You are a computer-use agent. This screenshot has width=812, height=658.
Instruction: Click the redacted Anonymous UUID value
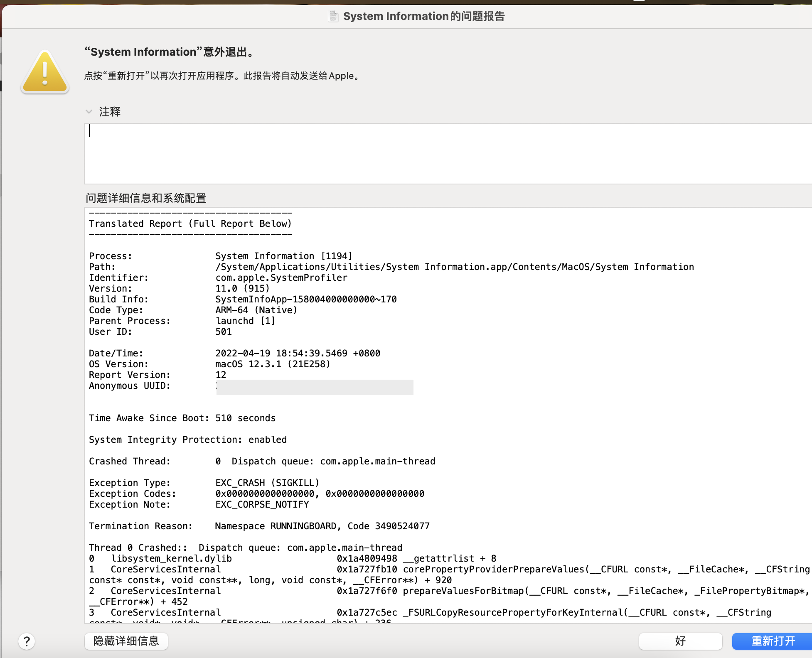tap(315, 387)
